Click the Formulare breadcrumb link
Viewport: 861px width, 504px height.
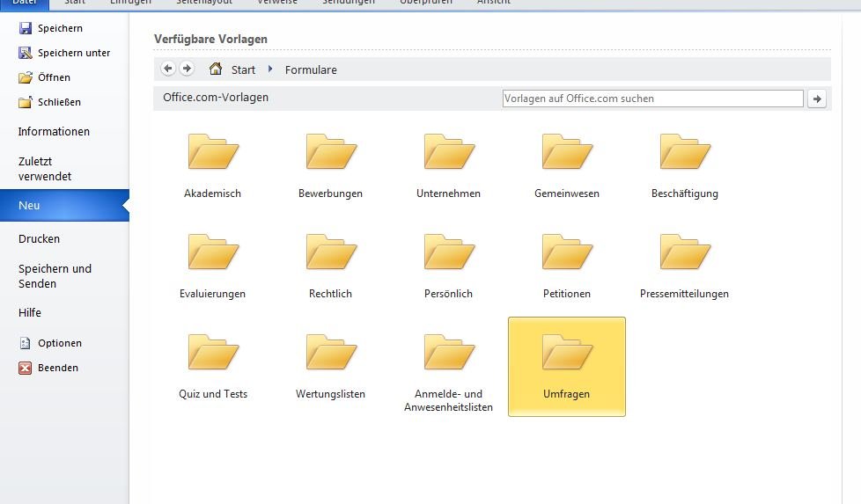pyautogui.click(x=311, y=69)
